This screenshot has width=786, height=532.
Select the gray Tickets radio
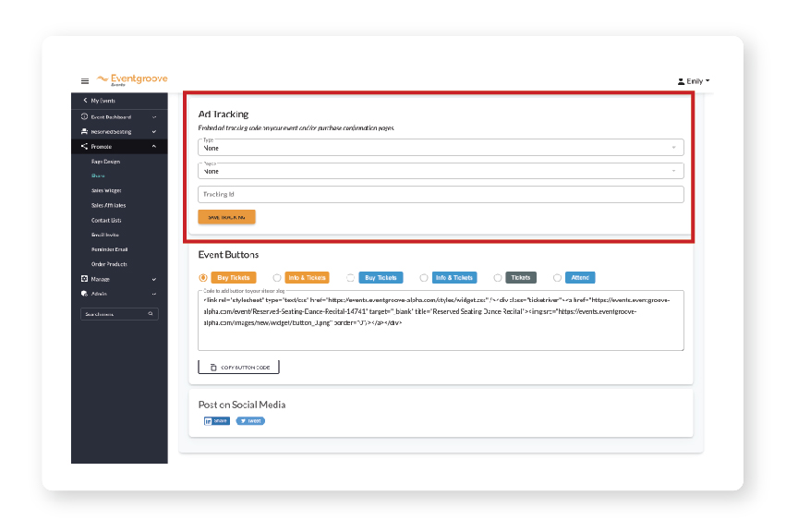[x=497, y=278]
